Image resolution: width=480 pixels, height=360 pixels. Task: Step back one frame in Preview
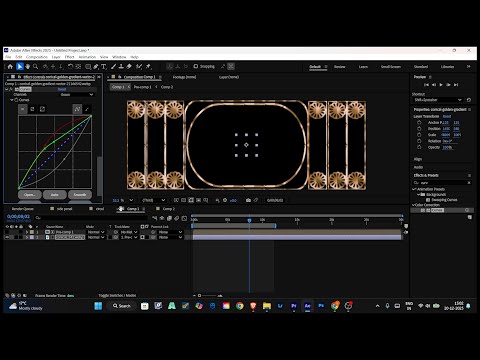[434, 85]
